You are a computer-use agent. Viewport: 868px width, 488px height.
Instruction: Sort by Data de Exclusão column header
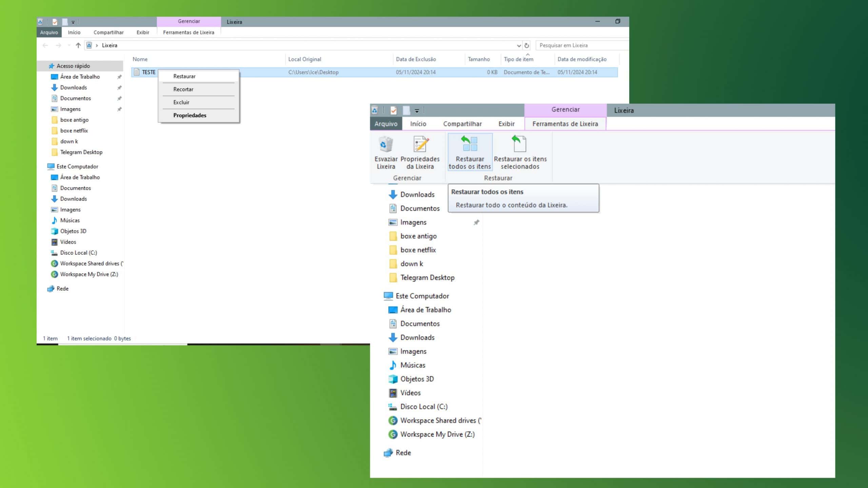(x=416, y=59)
